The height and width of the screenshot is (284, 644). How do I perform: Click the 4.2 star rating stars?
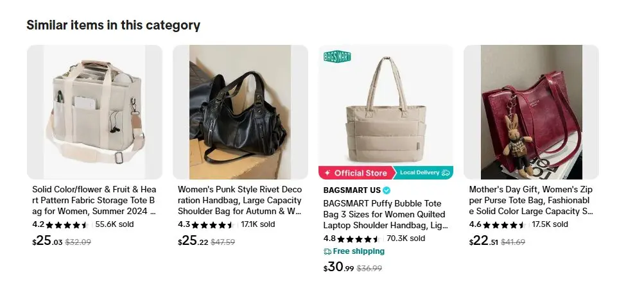67,225
